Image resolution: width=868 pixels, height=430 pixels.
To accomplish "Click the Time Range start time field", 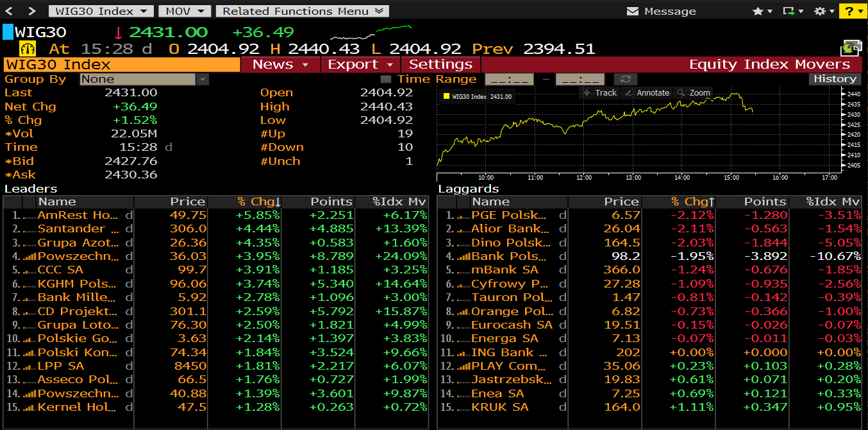I will [x=509, y=79].
